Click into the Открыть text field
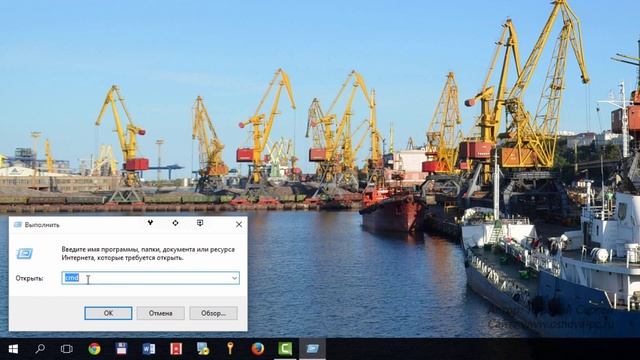 tap(150, 278)
